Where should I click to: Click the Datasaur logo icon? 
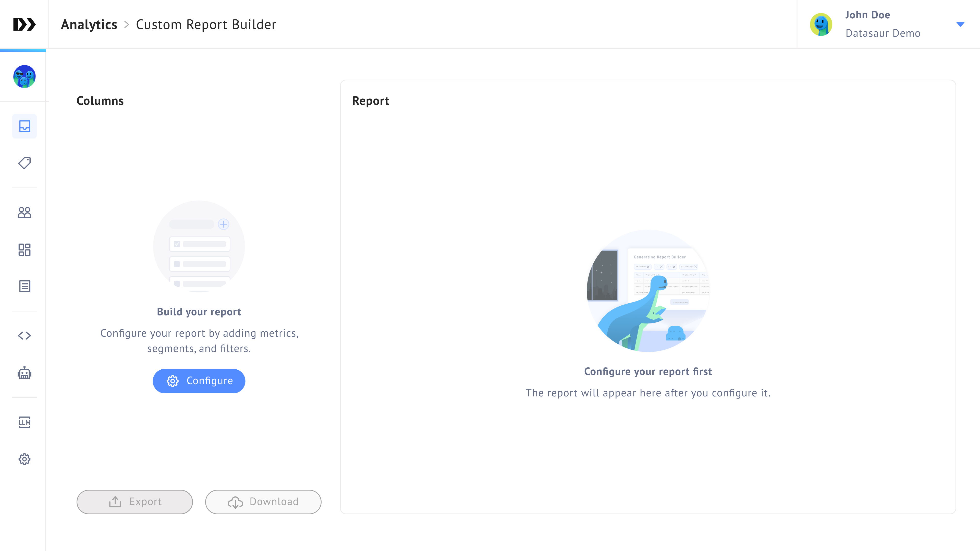24,24
